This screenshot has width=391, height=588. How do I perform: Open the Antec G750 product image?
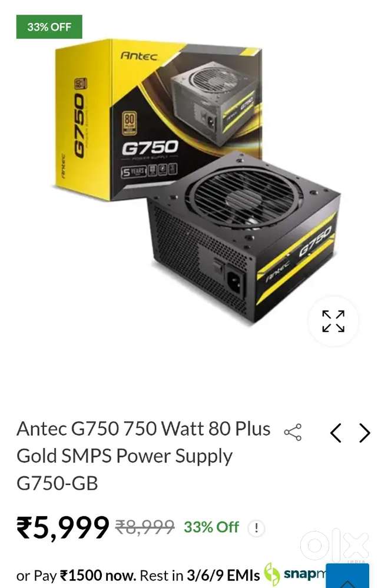(x=197, y=181)
